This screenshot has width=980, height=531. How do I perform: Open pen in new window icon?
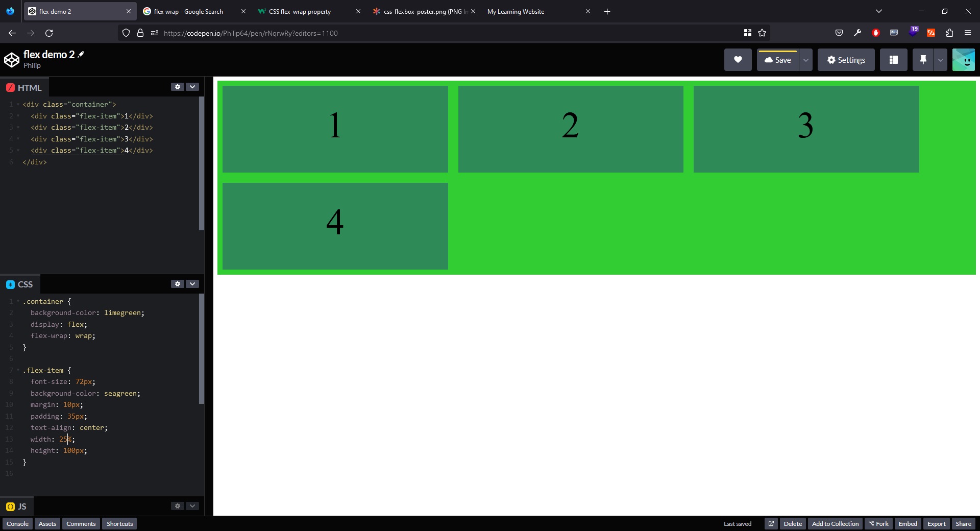click(771, 523)
